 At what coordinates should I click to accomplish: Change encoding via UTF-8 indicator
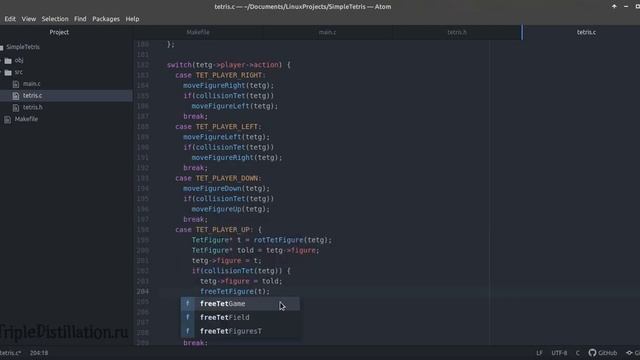(x=559, y=353)
